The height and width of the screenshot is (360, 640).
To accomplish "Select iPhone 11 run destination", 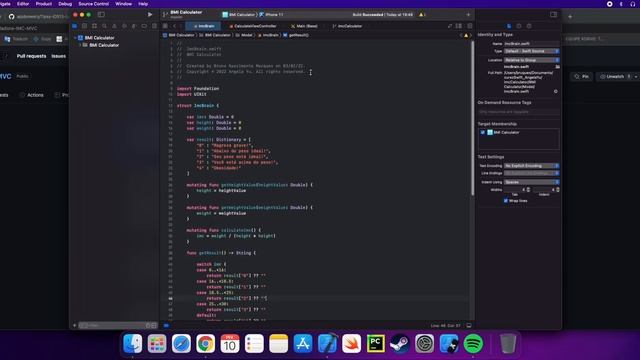I will click(x=271, y=15).
